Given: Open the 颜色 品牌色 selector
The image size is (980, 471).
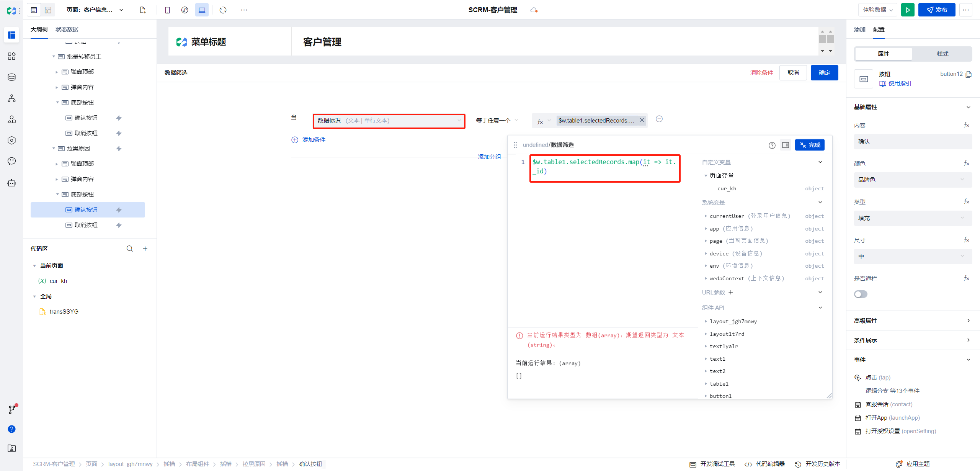Looking at the screenshot, I should [913, 180].
